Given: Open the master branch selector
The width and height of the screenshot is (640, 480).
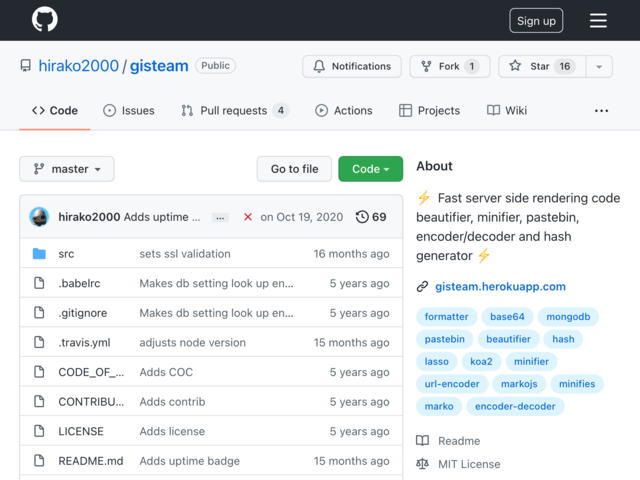Looking at the screenshot, I should 67,169.
